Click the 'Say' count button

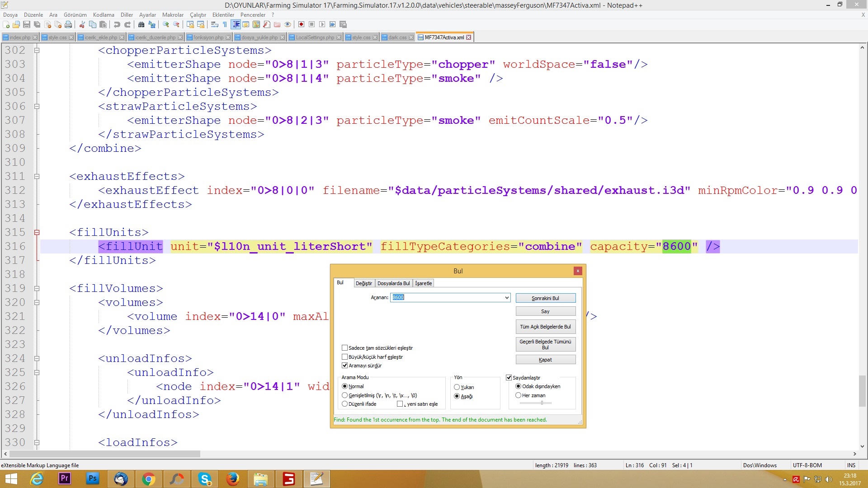pos(545,311)
